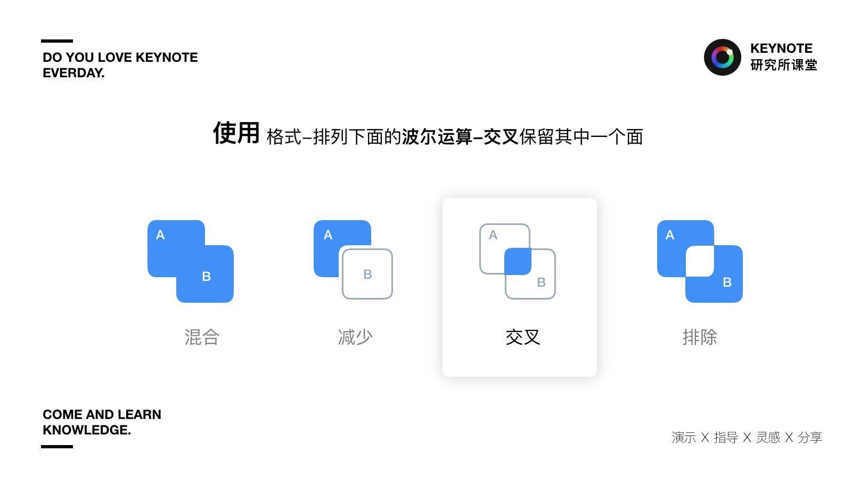The image size is (868, 484).
Task: Click the 演示 X 指导 X 灵感 X 分享 footer
Action: point(747,438)
